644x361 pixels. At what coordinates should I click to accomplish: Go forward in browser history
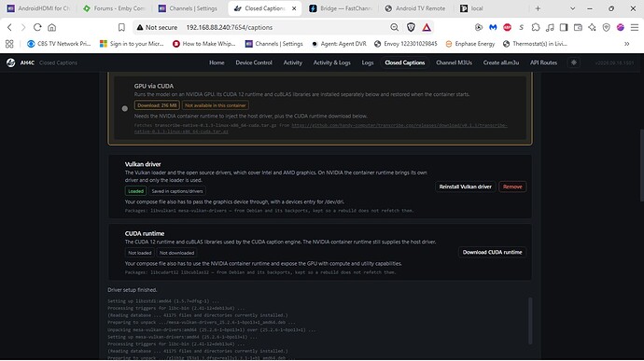tap(23, 27)
